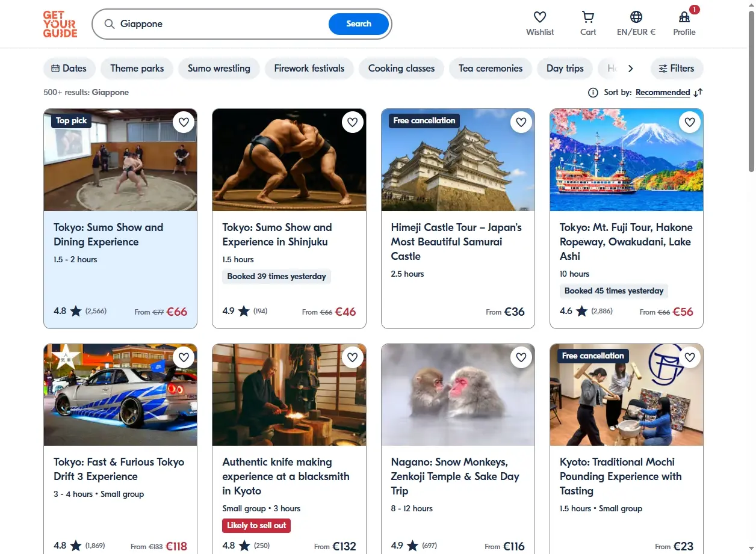Click the sumo ring photo with Top pick badge
756x554 pixels.
120,160
